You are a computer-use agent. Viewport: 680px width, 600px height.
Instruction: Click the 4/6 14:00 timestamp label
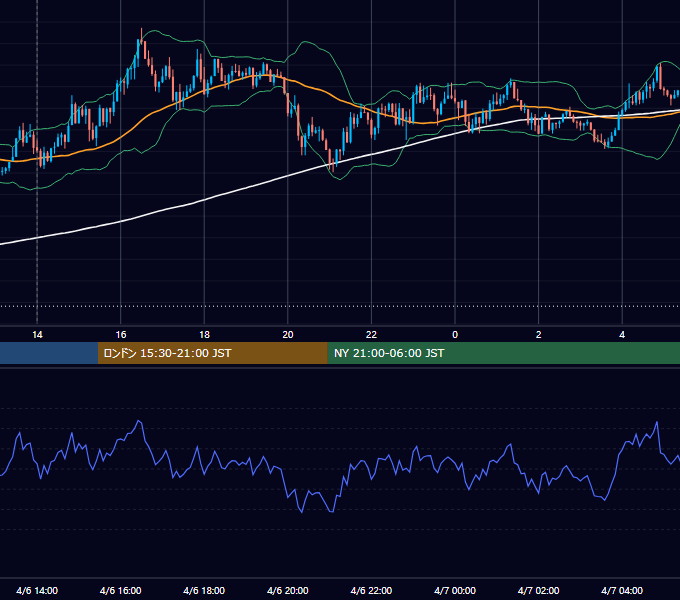coord(37,590)
